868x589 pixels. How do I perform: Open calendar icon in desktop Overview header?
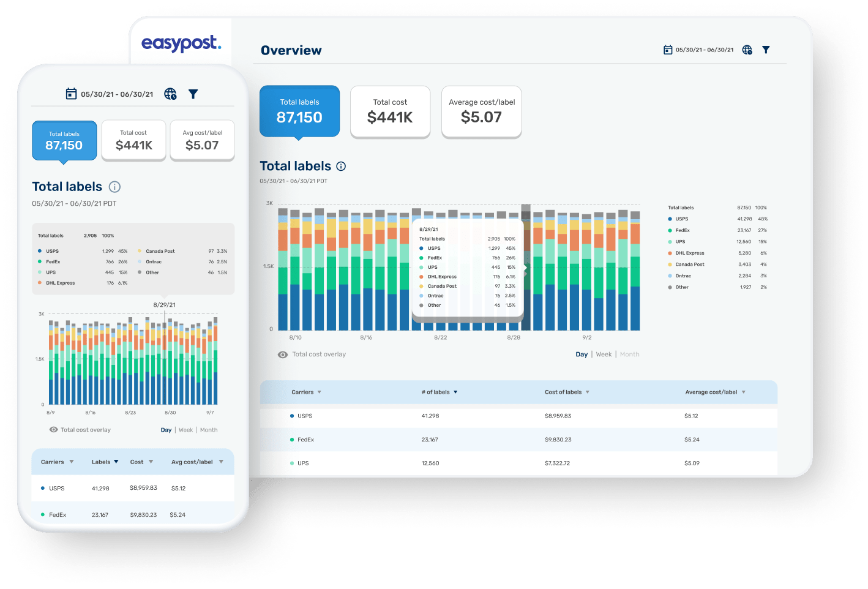pyautogui.click(x=668, y=50)
